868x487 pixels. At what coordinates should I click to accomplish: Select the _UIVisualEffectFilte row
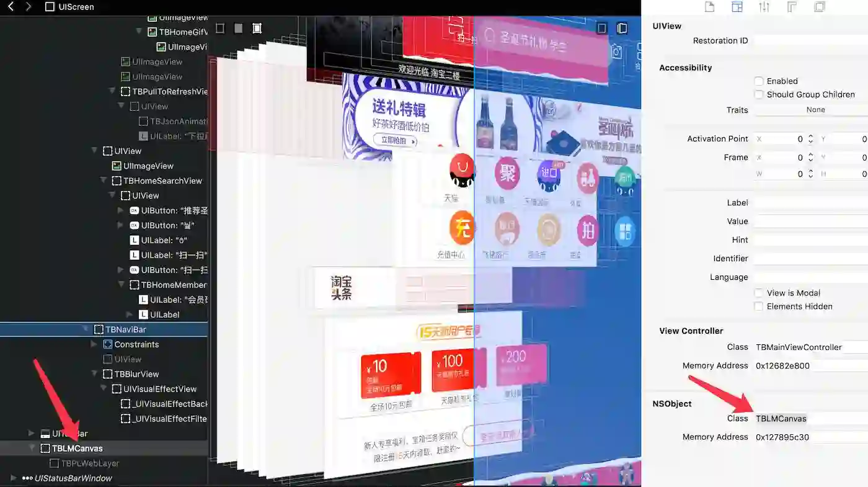[x=104, y=419]
